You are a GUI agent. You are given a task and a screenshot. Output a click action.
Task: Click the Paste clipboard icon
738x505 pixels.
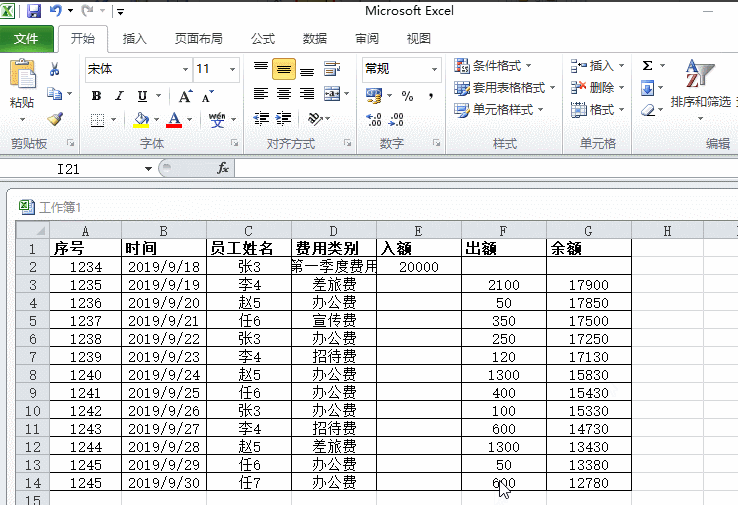22,74
